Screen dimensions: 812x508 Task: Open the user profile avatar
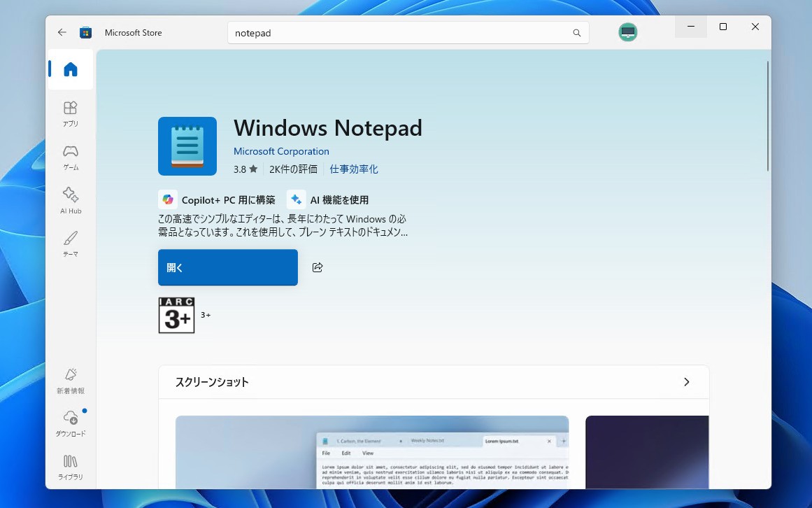pos(627,32)
